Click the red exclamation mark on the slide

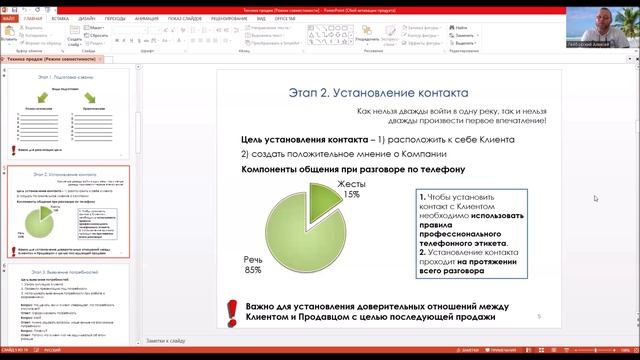[232, 313]
